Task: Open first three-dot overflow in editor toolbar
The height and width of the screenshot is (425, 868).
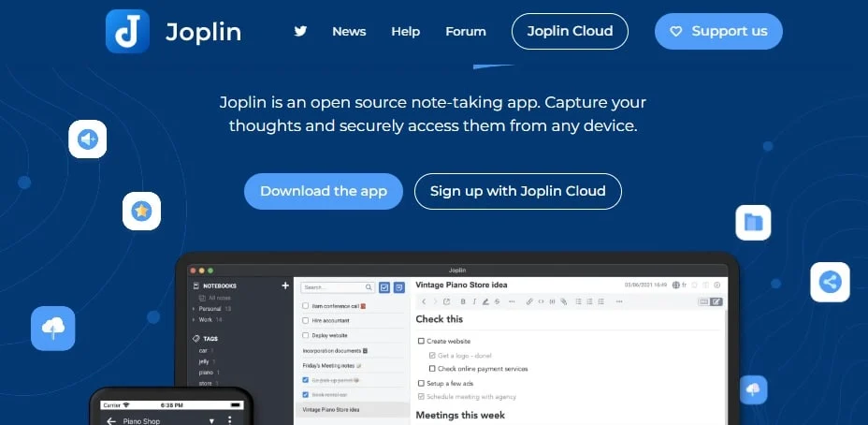Action: [512, 301]
